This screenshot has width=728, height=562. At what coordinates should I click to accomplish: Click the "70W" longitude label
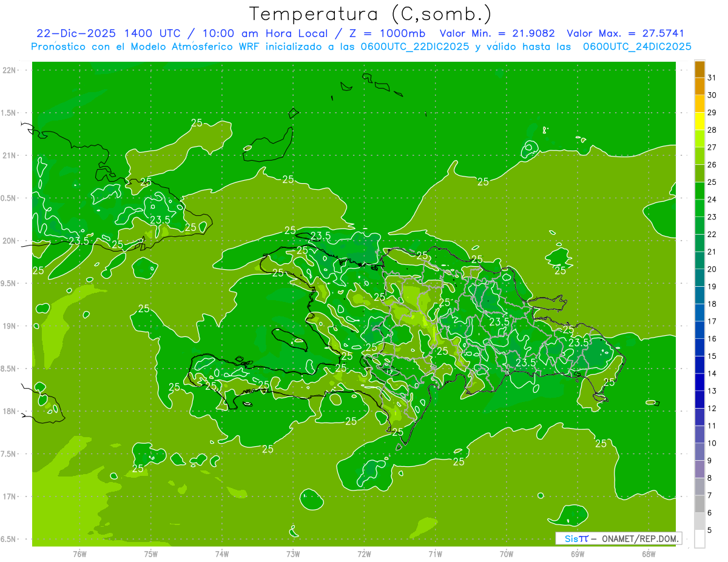pos(507,554)
